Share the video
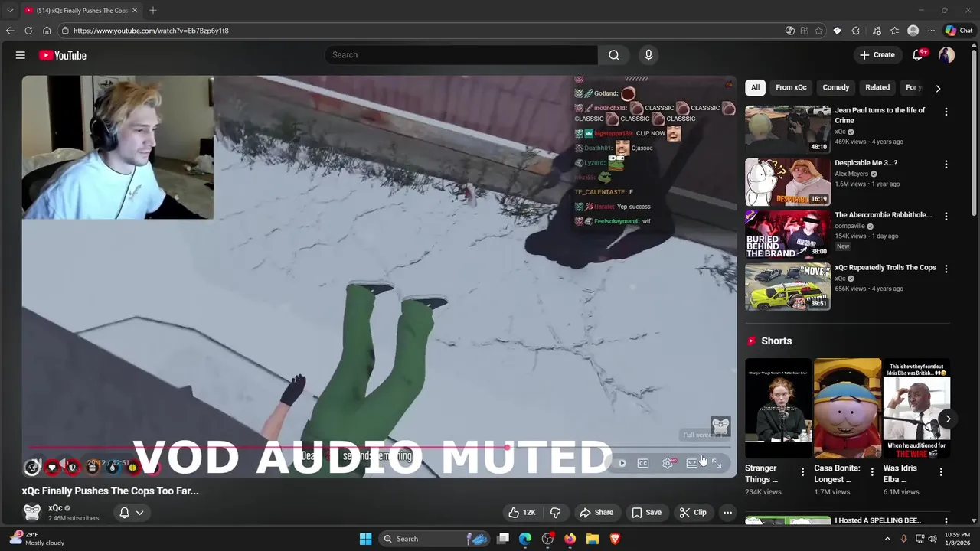This screenshot has height=551, width=980. click(596, 513)
